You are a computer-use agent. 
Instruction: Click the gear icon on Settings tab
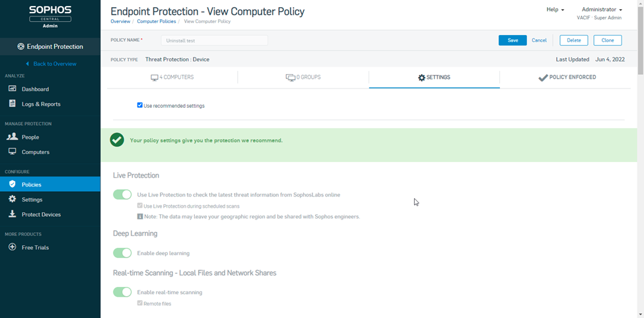(422, 77)
